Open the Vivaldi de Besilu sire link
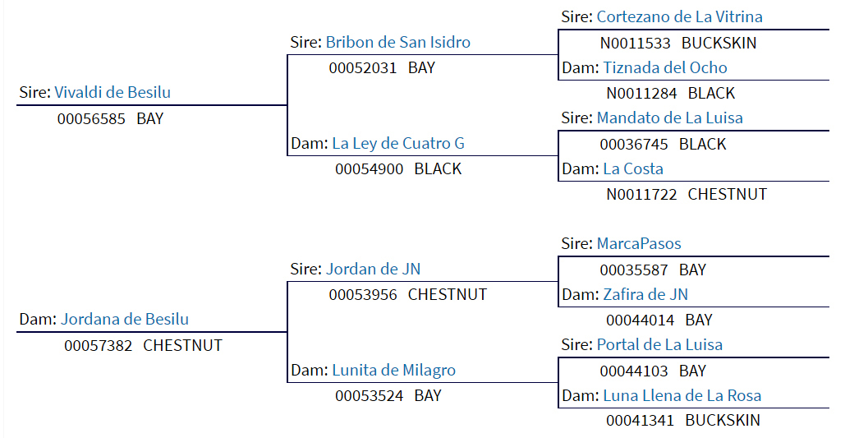Screen dimensions: 868x438 (x=113, y=93)
